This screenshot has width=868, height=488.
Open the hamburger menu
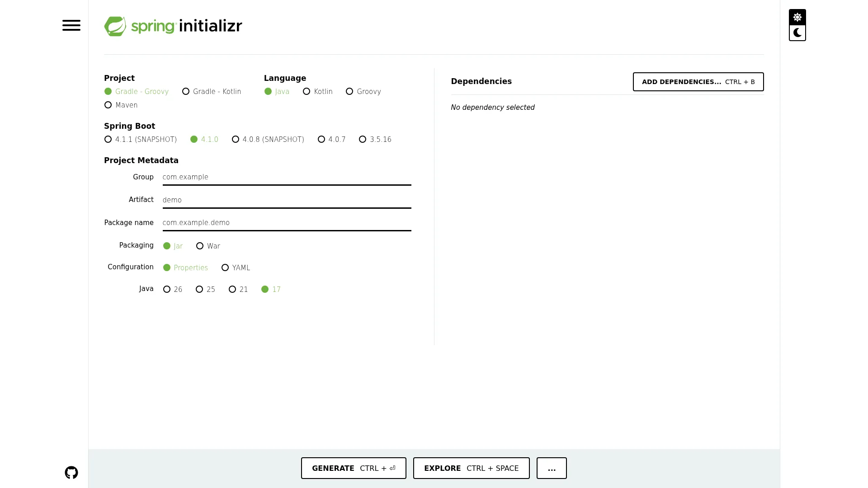pyautogui.click(x=71, y=25)
